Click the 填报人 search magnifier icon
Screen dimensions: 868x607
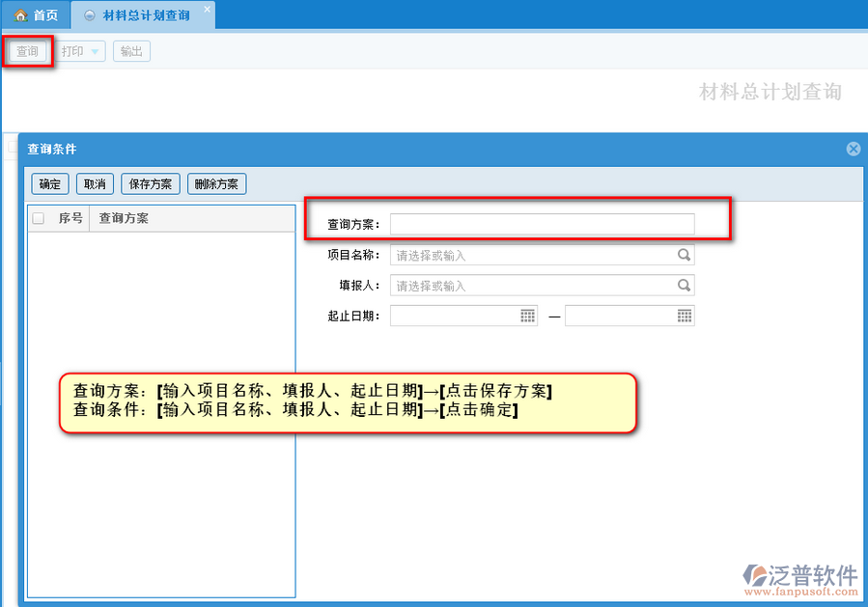684,285
